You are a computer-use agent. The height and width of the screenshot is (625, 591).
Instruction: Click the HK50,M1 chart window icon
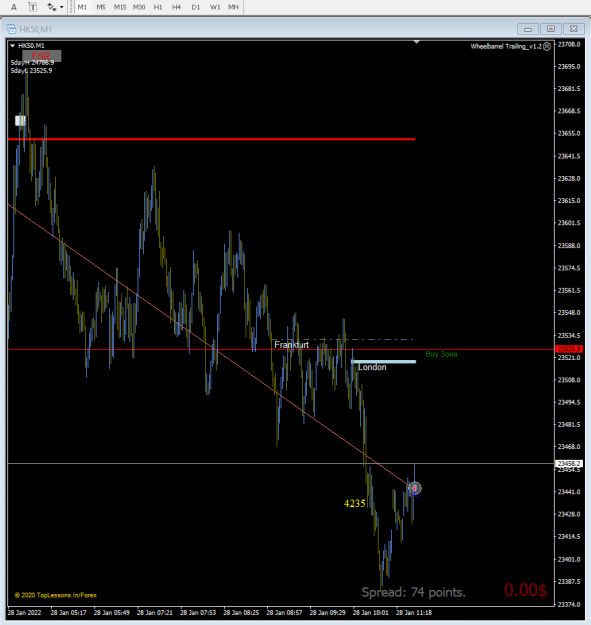pyautogui.click(x=11, y=29)
